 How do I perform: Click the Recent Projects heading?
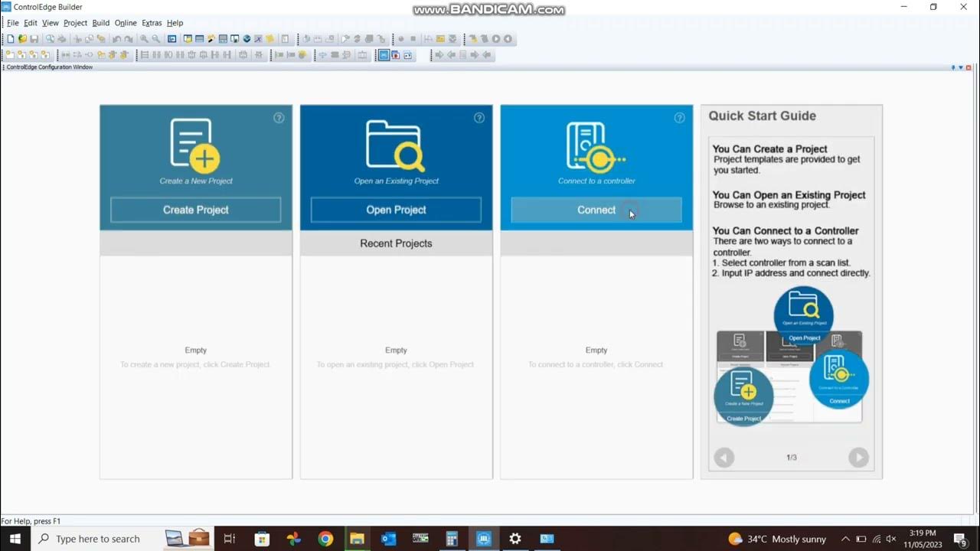[396, 243]
